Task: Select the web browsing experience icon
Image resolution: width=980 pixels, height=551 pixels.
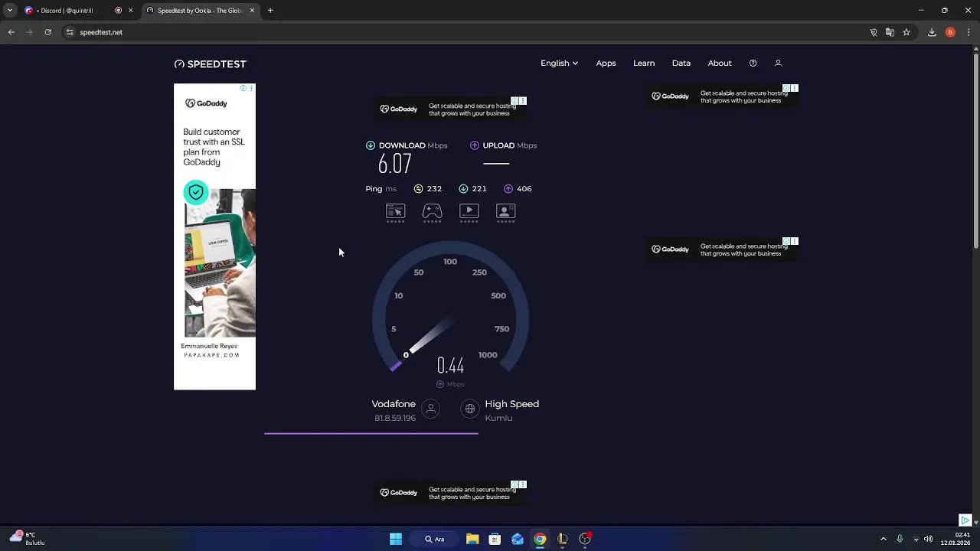Action: pos(395,211)
